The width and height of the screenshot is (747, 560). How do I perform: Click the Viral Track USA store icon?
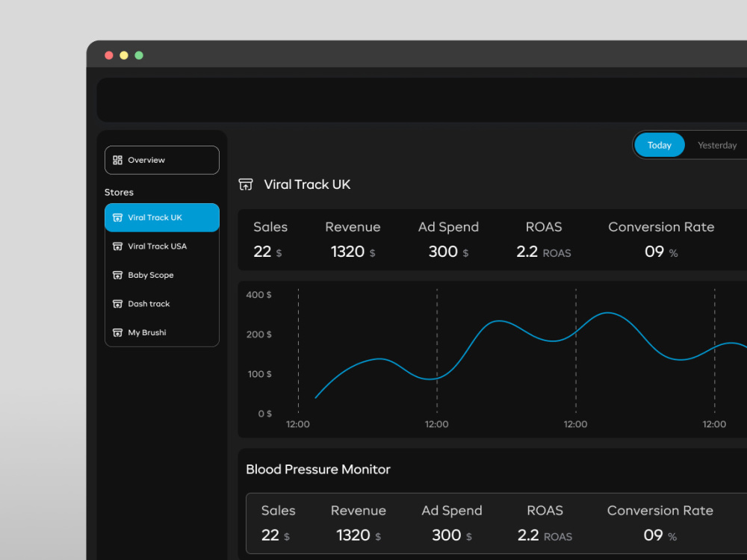pyautogui.click(x=117, y=246)
